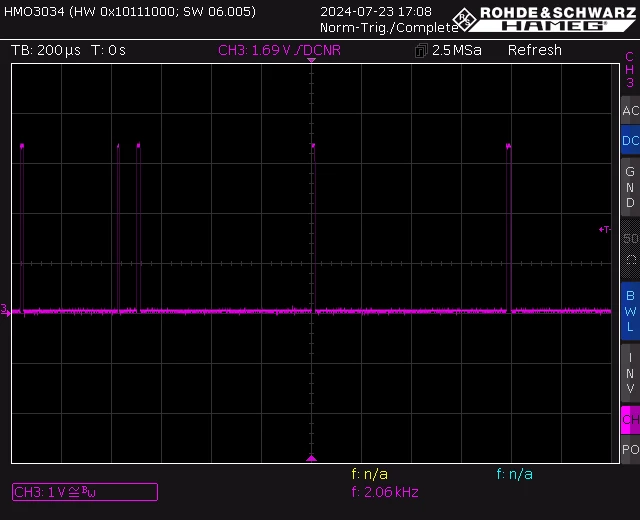Toggle the 50 ohm termination option
The width and height of the screenshot is (640, 520).
point(631,249)
